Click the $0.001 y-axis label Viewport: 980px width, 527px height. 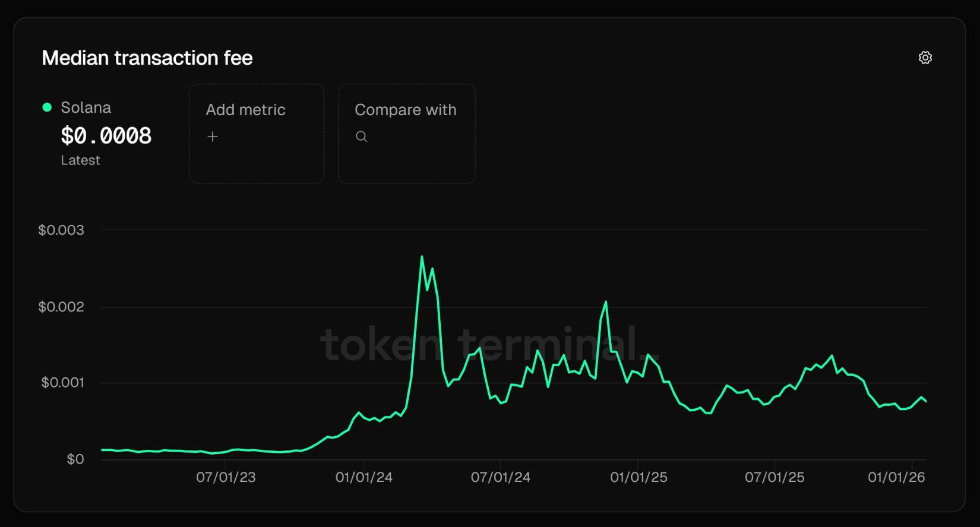pyautogui.click(x=62, y=382)
